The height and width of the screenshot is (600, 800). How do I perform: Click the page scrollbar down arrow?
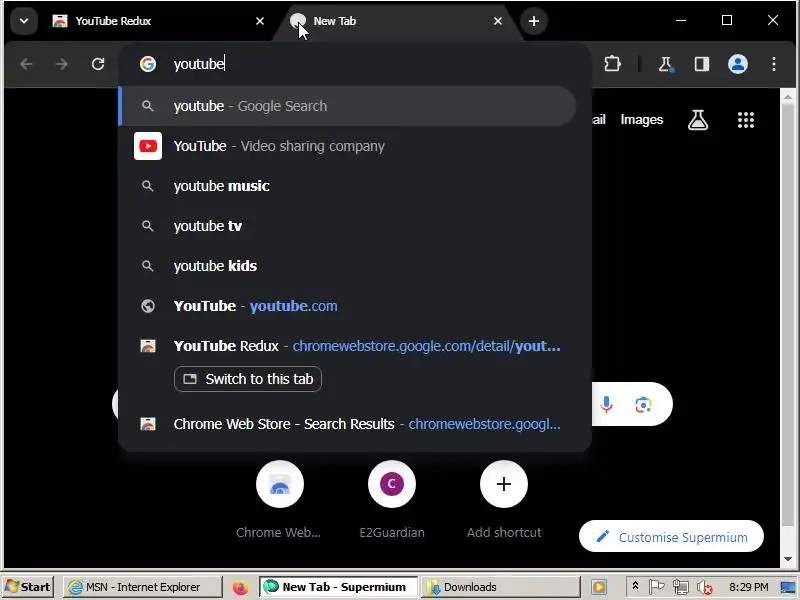tap(788, 559)
